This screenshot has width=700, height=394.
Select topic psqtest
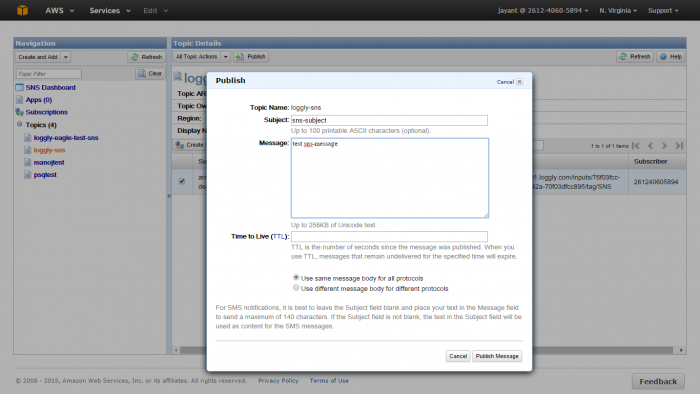45,175
